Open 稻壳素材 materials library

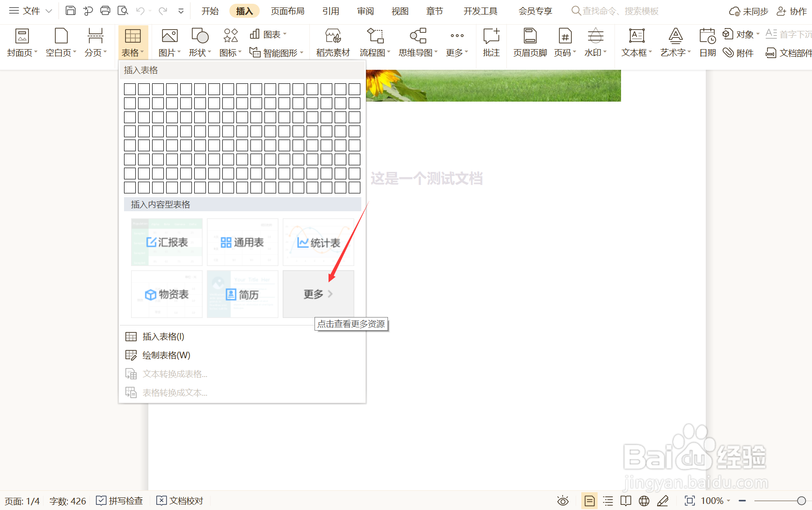click(x=332, y=42)
